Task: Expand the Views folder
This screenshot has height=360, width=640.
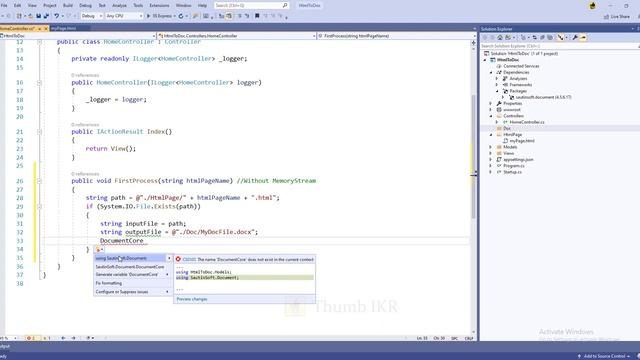Action: (491, 153)
